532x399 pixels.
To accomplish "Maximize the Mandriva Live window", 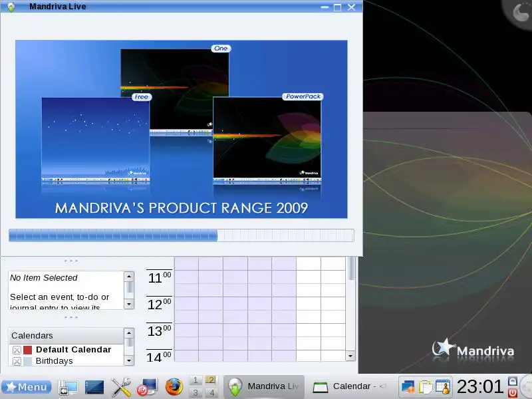I will coord(338,7).
